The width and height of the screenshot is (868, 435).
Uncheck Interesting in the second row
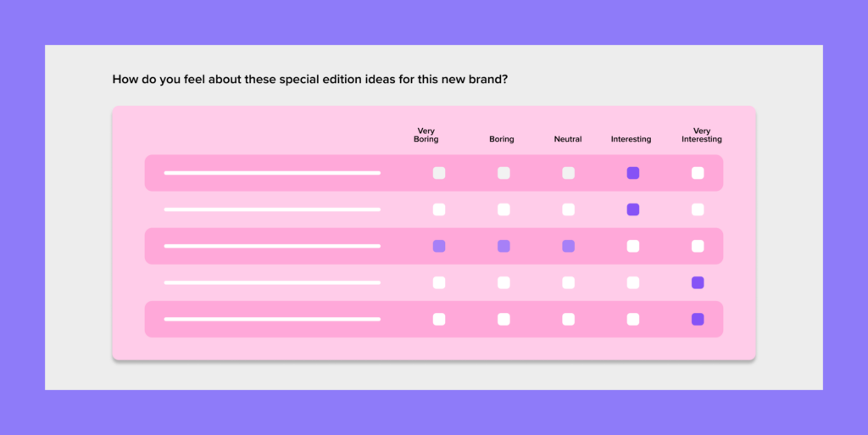[633, 209]
